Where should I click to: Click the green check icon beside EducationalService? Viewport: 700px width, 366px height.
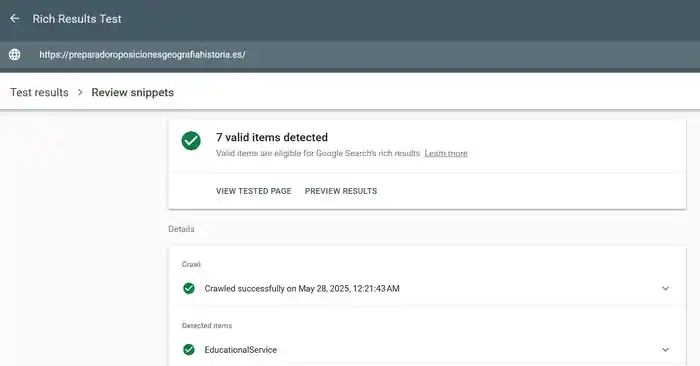(x=189, y=349)
